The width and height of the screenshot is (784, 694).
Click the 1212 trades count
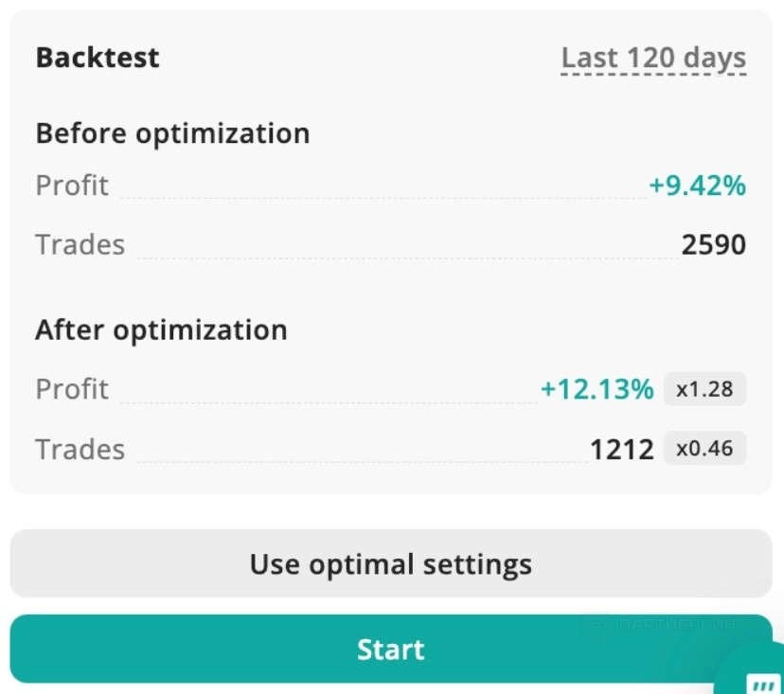click(622, 449)
